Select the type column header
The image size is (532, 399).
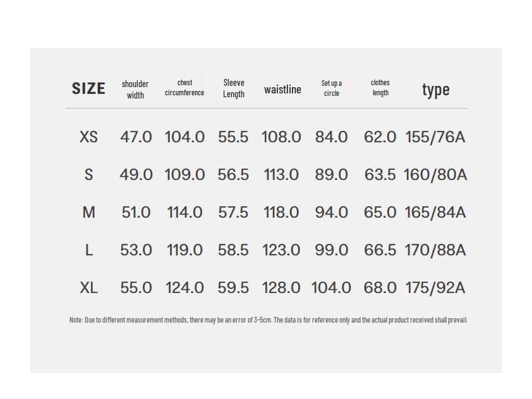(x=435, y=90)
